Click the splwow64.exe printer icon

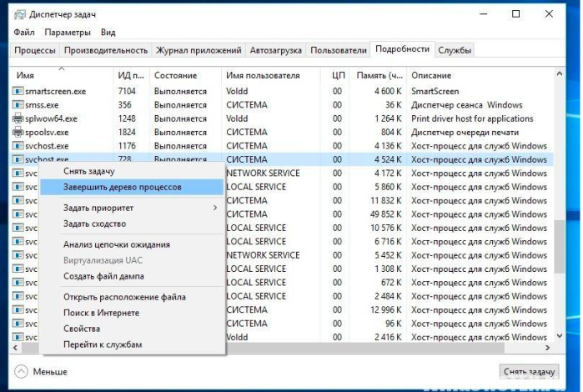18,118
